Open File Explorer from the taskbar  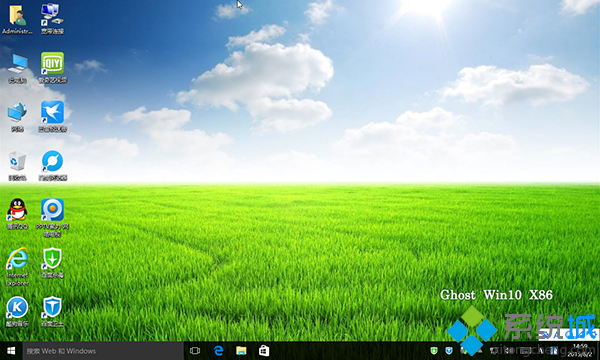pyautogui.click(x=241, y=351)
